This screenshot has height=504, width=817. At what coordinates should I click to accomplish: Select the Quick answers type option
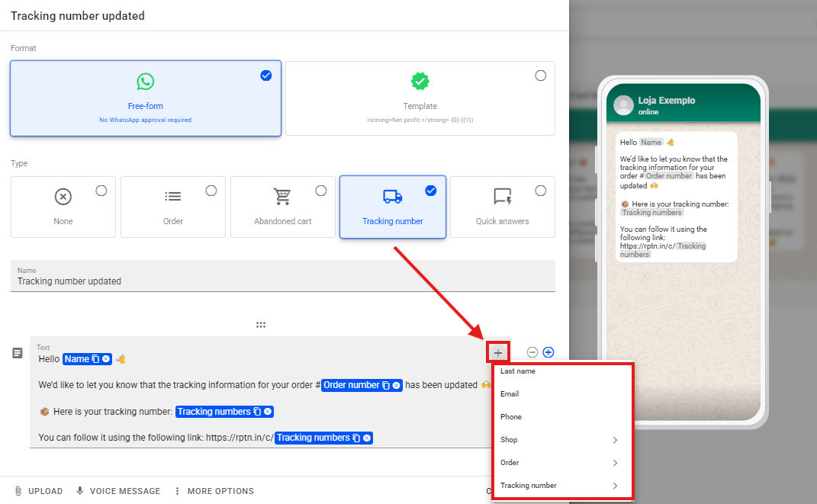point(502,207)
